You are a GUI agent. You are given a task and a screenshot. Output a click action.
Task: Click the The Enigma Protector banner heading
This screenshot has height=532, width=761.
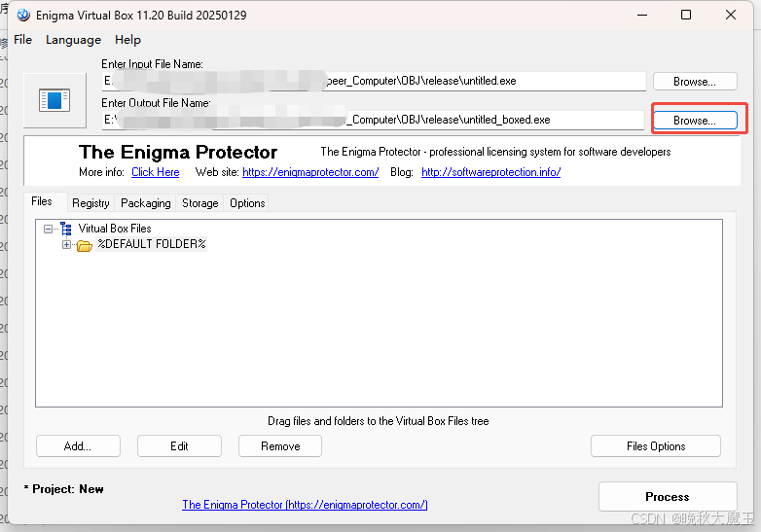coord(178,153)
